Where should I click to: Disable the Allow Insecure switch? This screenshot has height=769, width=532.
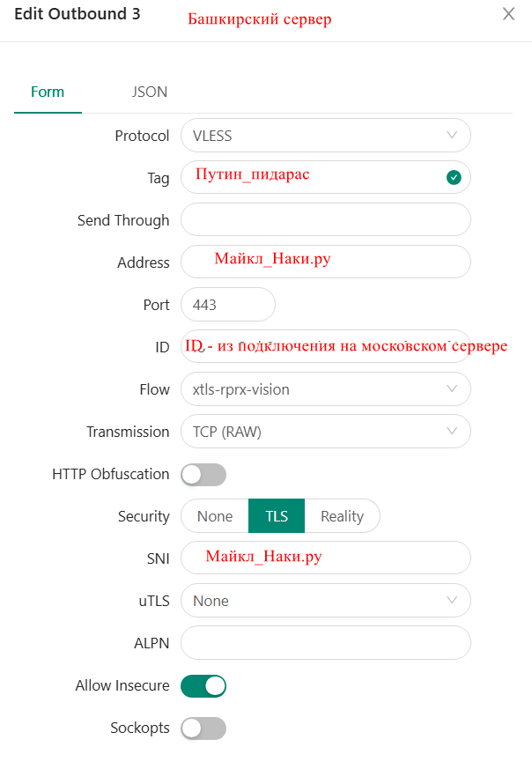203,685
